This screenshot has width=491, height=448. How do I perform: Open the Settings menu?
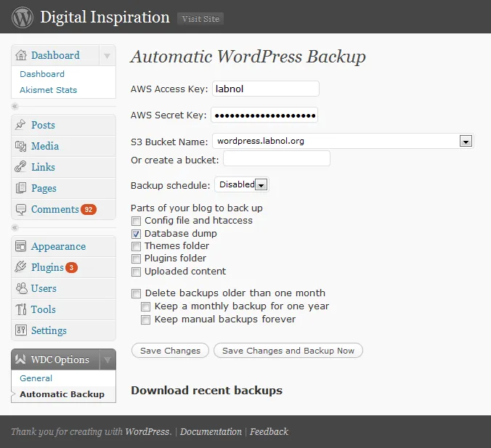49,330
